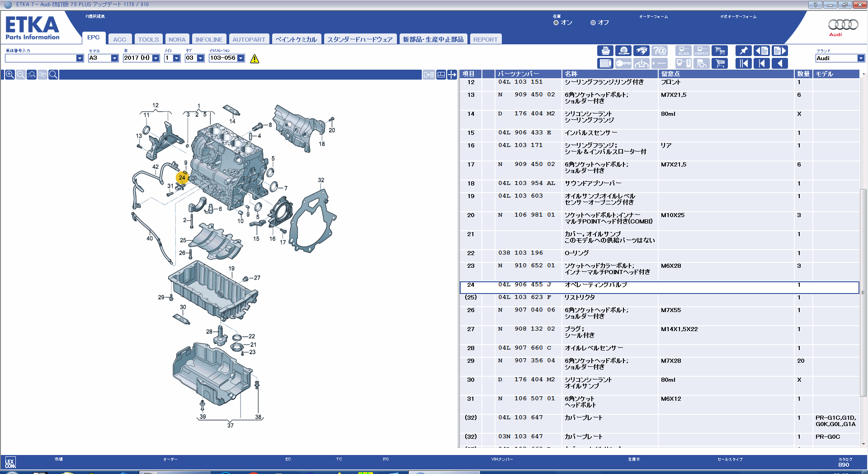Screen dimensions: 868x474
Task: Select the オン stock radio button
Action: [556, 23]
